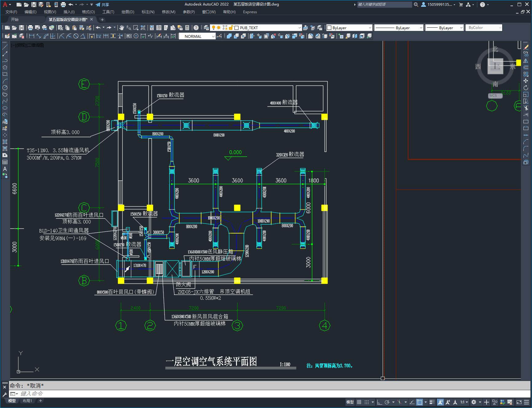Select the Hatch tool in the left toolbar
The image size is (532, 408).
(5, 142)
